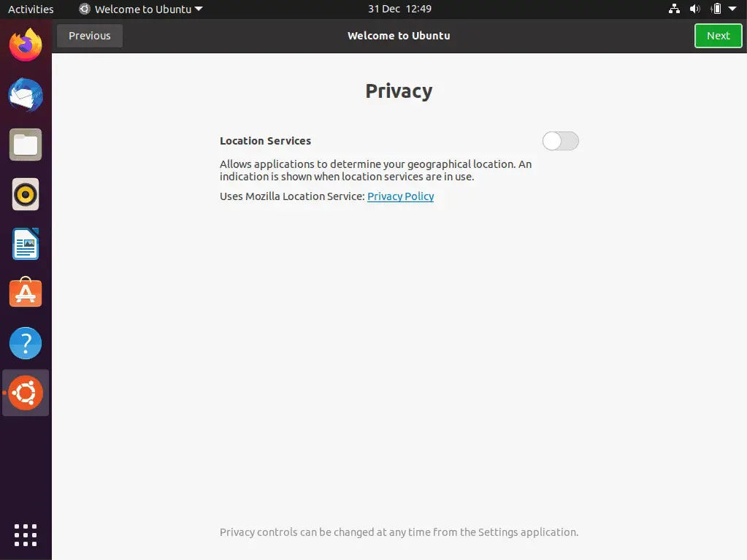Viewport: 747px width, 560px height.
Task: Click the Privacy heading
Action: pyautogui.click(x=399, y=91)
